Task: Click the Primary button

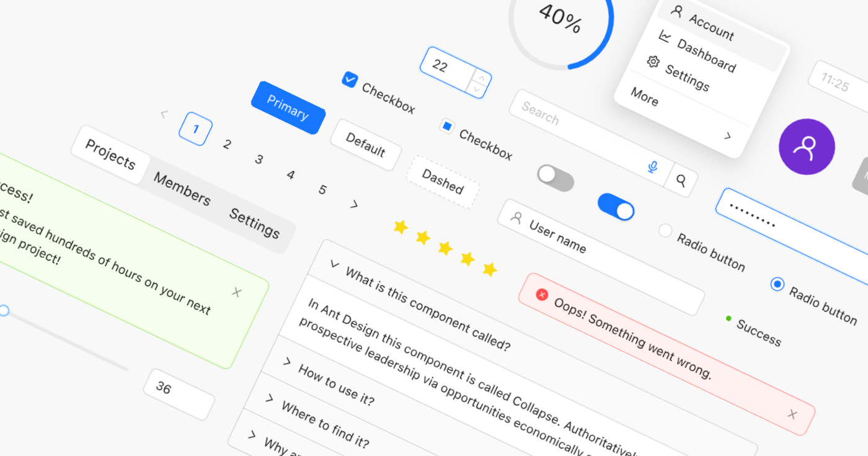Action: pyautogui.click(x=288, y=108)
